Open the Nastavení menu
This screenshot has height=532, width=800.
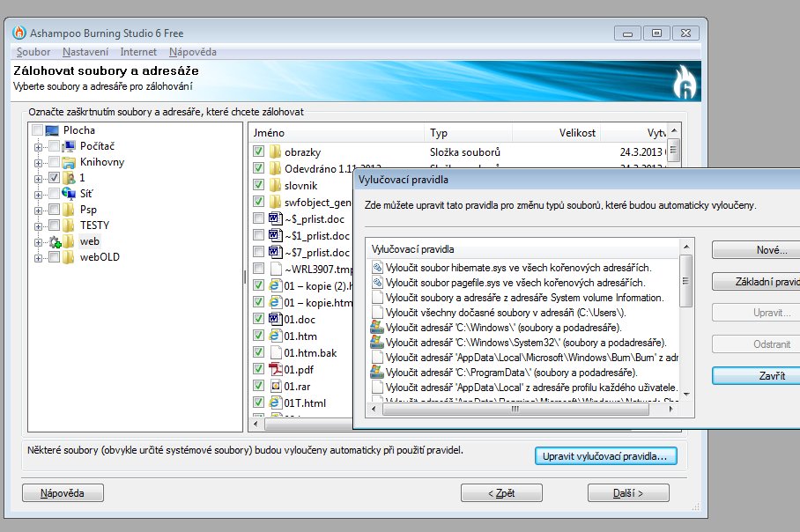point(85,52)
